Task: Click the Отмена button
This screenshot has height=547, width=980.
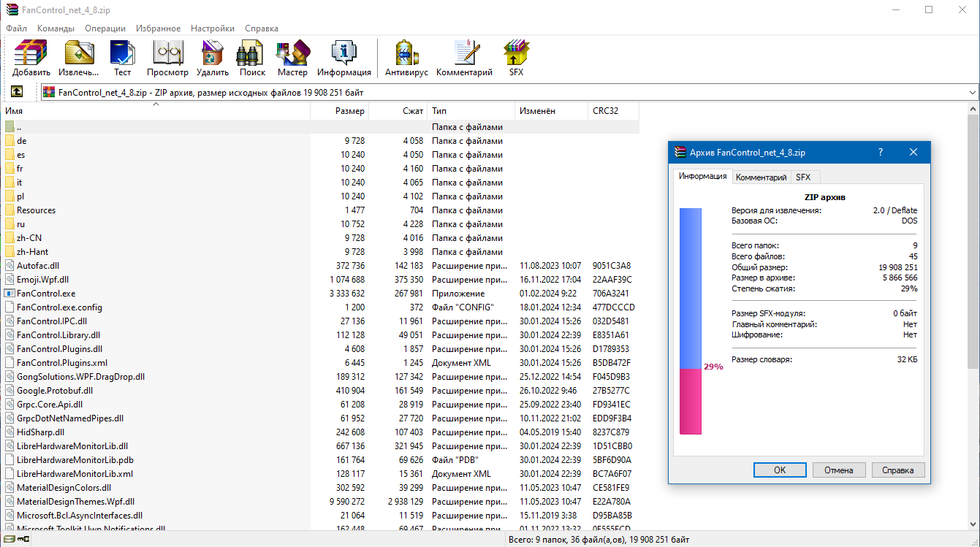Action: [x=838, y=470]
